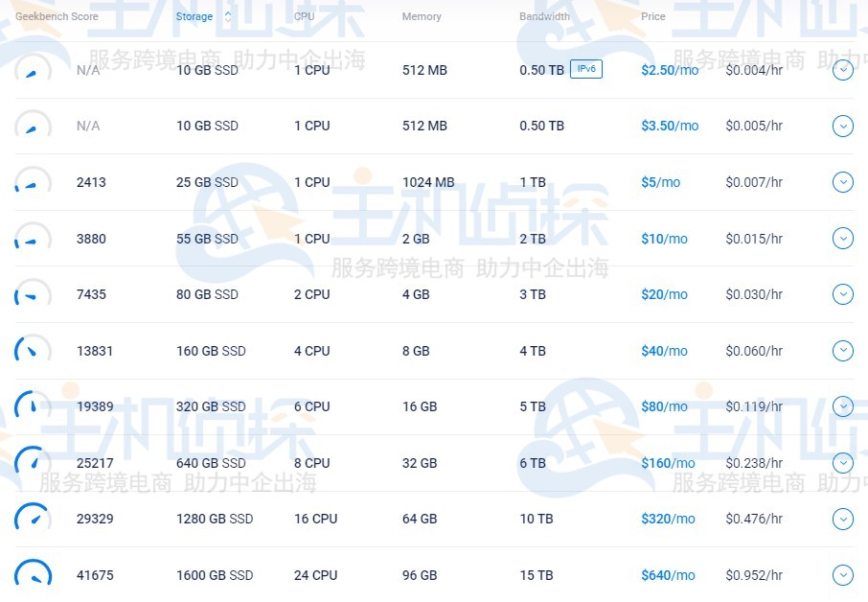The width and height of the screenshot is (868, 602).
Task: Click the 55 GB SSD storage cell
Action: click(207, 239)
